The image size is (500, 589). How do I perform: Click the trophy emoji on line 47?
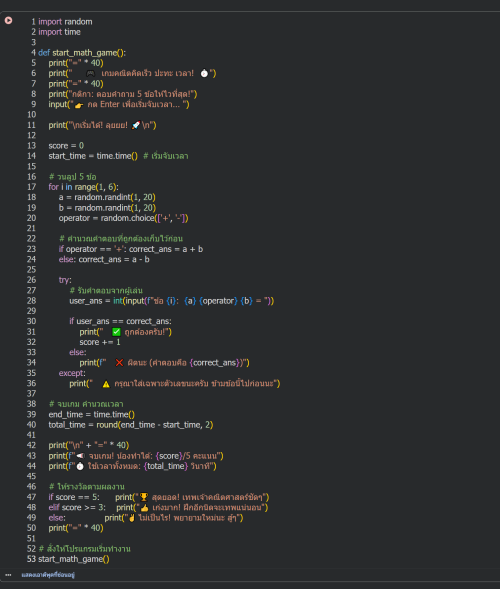click(x=144, y=497)
